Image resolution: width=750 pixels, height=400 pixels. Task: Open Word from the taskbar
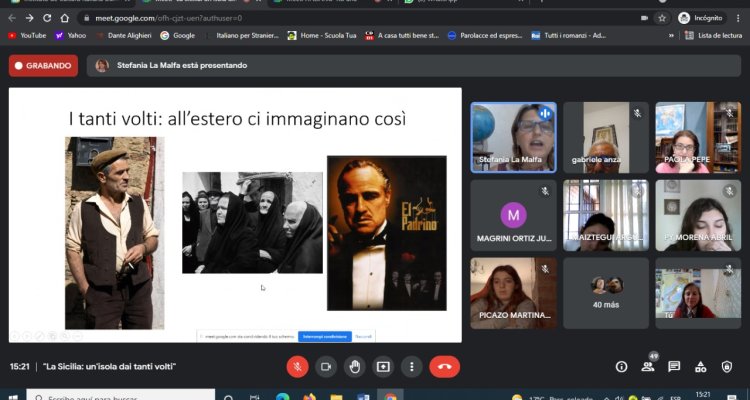[x=363, y=396]
